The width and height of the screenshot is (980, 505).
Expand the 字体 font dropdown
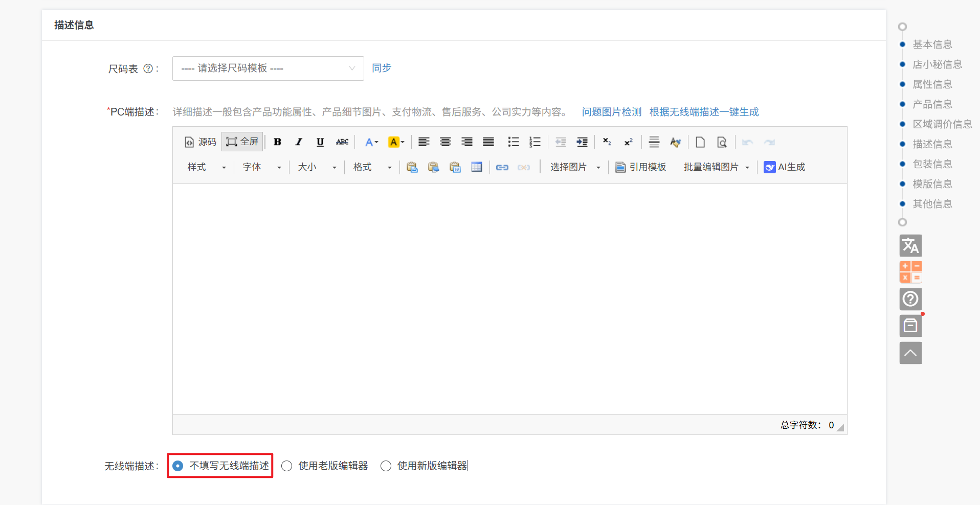coord(261,167)
